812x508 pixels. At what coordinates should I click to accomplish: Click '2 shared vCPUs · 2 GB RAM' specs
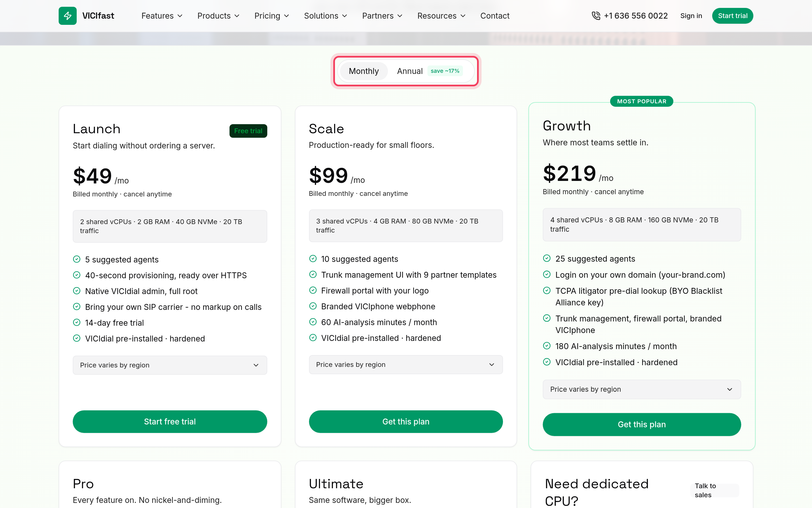(170, 226)
